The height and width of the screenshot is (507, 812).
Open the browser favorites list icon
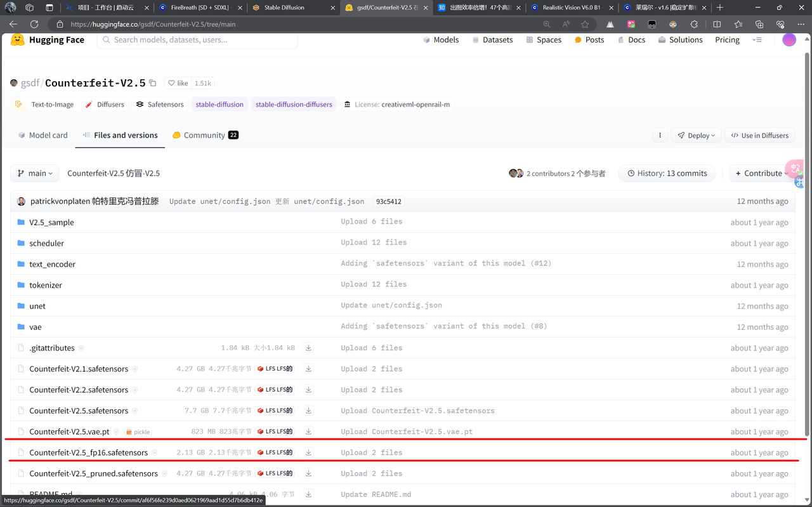[738, 24]
